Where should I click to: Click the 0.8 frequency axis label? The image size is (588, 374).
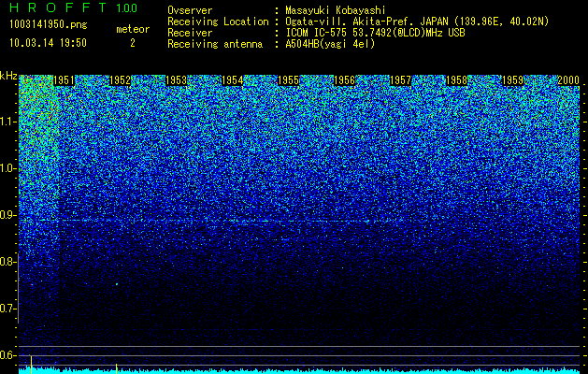[7, 262]
